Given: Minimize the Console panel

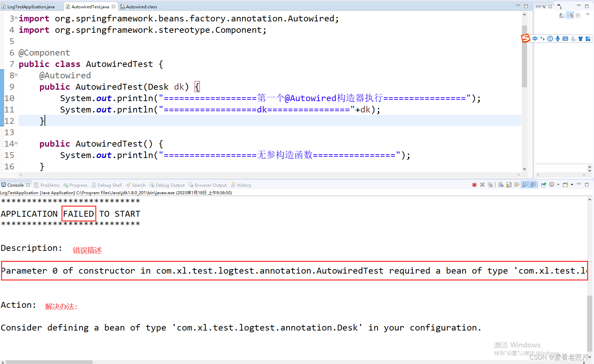Looking at the screenshot, I should pos(579,184).
